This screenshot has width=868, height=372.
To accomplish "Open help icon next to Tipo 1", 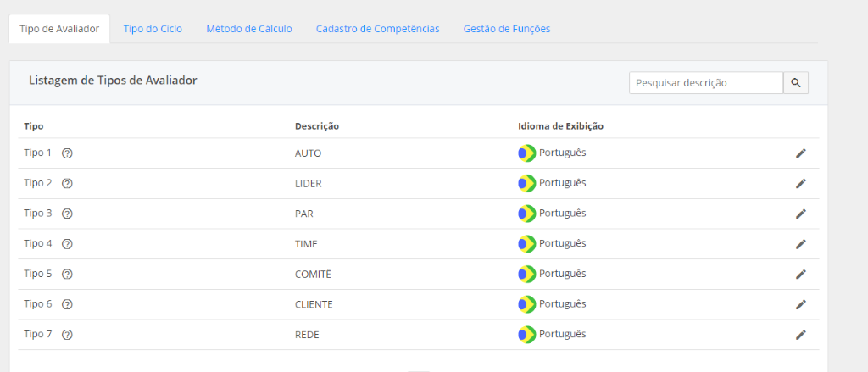I will click(x=68, y=153).
